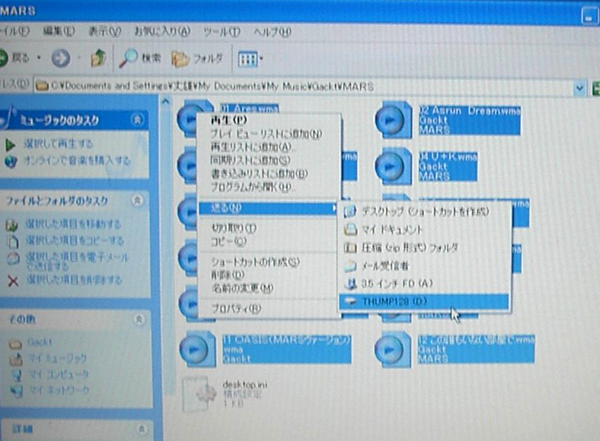Click the Forward navigation arrow icon
600x441 pixels.
coord(61,59)
